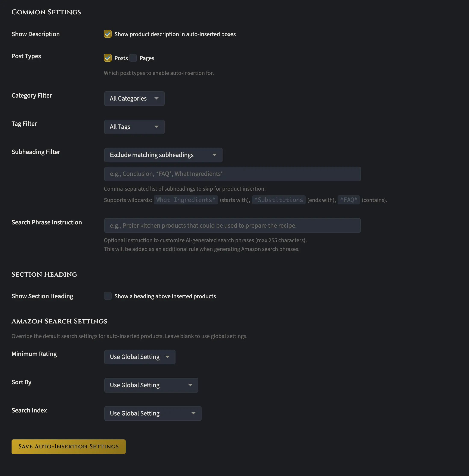The height and width of the screenshot is (476, 469).
Task: Save Auto-Insertion Settings
Action: click(x=68, y=447)
